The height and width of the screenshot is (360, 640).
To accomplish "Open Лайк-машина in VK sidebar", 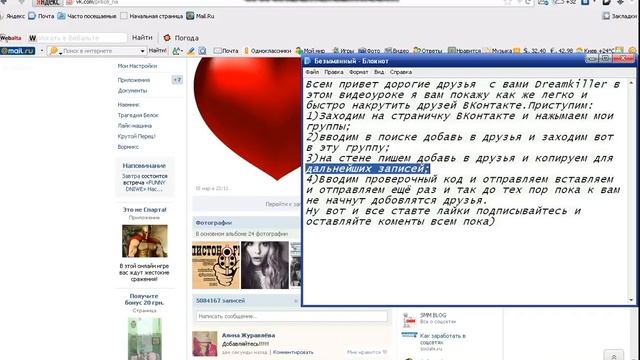I will pos(135,126).
